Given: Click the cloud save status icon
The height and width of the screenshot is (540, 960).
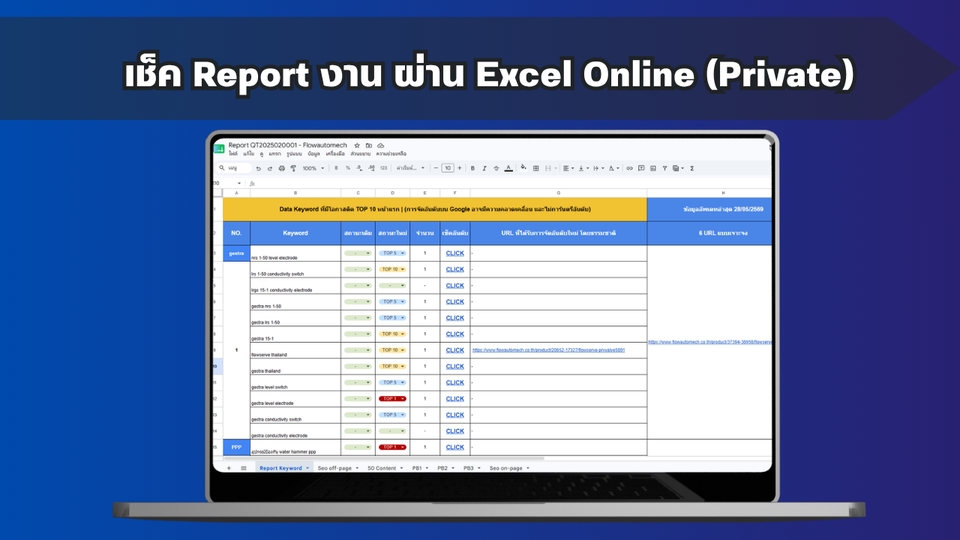Looking at the screenshot, I should tap(380, 146).
